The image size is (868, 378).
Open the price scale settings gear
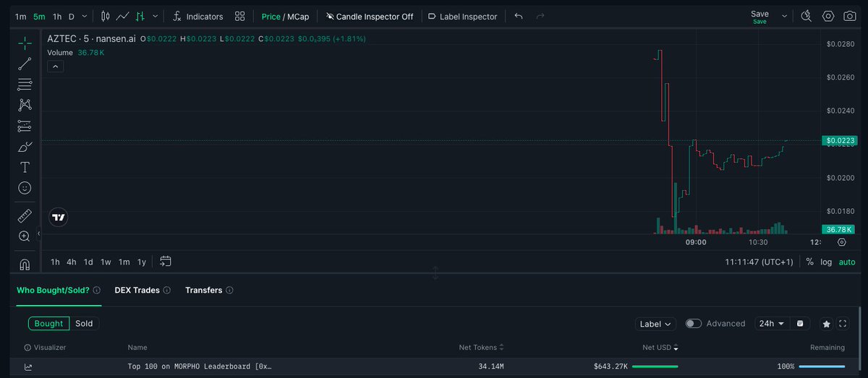tap(841, 243)
